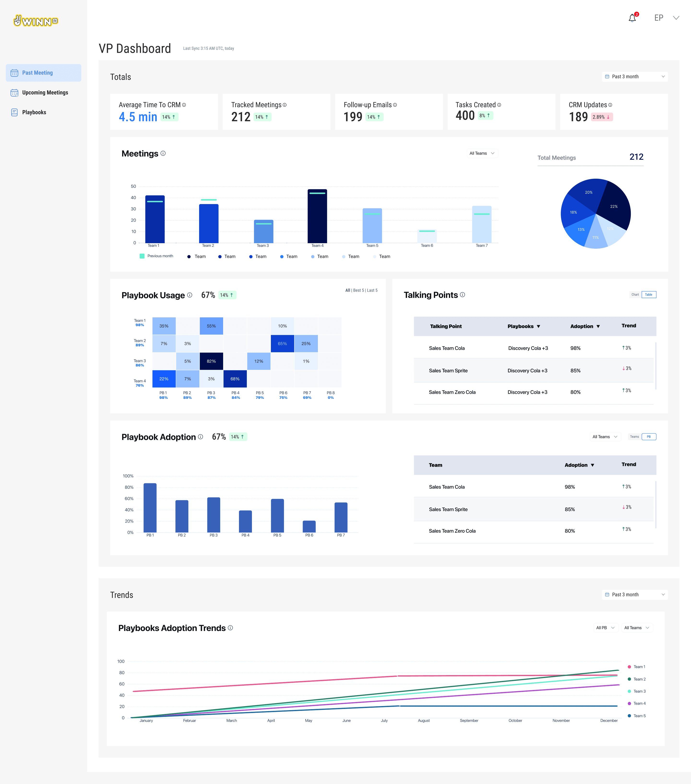The image size is (691, 784).
Task: Click the Previous month legend swatch
Action: point(142,256)
